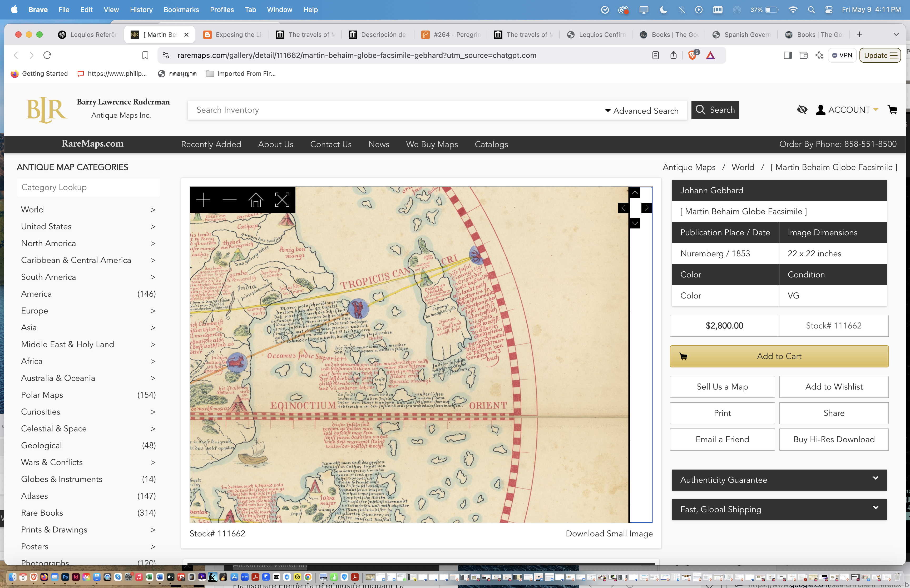Open Recently Added navigation link
Image resolution: width=910 pixels, height=588 pixels.
click(211, 144)
